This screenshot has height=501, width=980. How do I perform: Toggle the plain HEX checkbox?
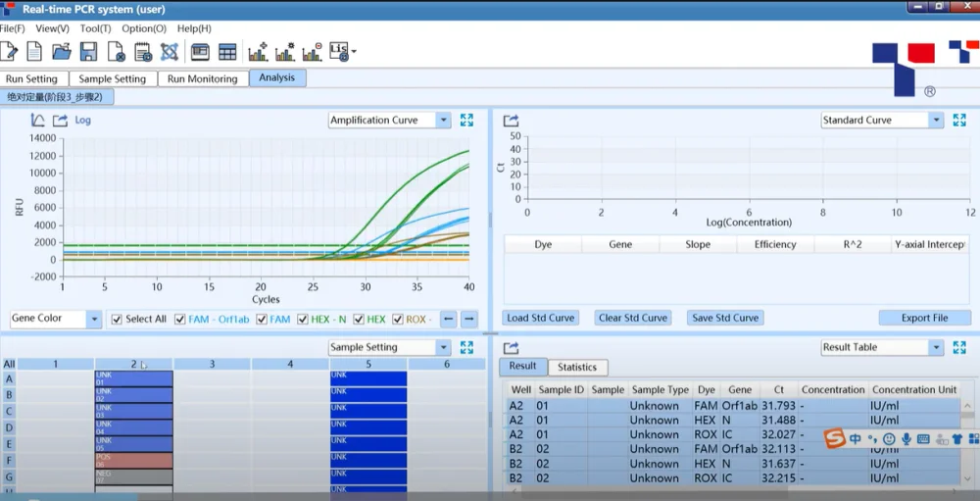(359, 319)
